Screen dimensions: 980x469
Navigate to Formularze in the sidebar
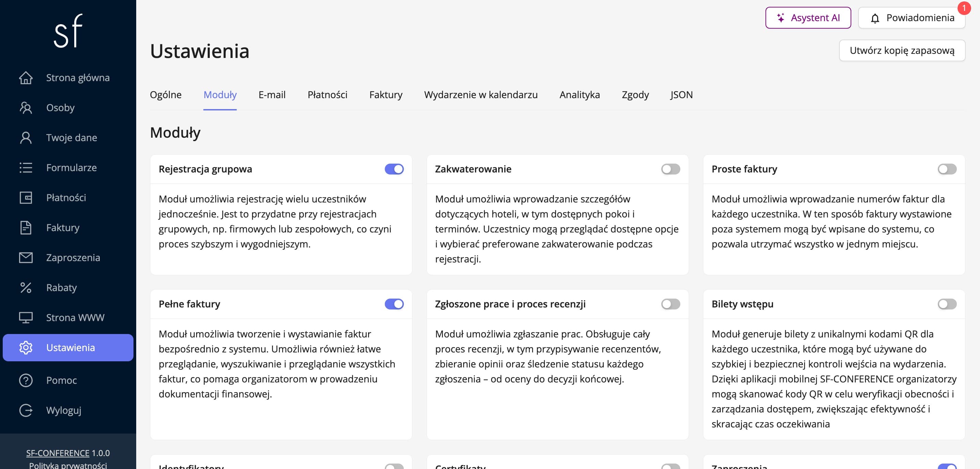point(68,168)
